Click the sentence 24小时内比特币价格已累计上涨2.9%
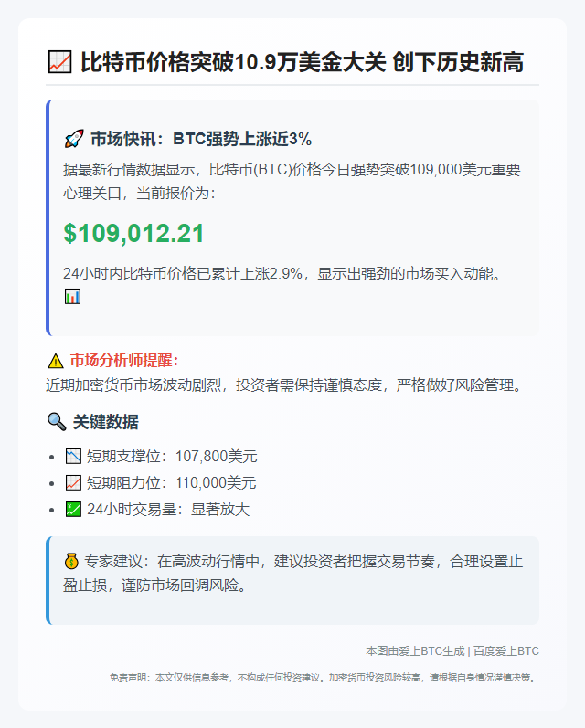The height and width of the screenshot is (728, 585). [x=283, y=274]
